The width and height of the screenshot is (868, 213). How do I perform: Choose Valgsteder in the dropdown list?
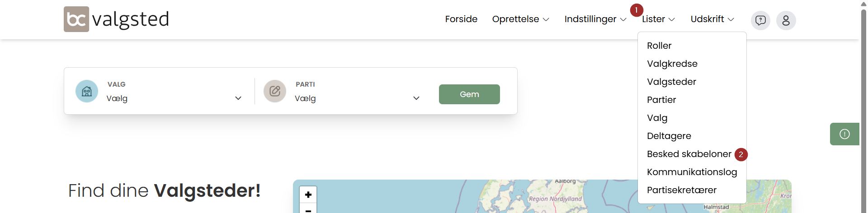coord(671,82)
